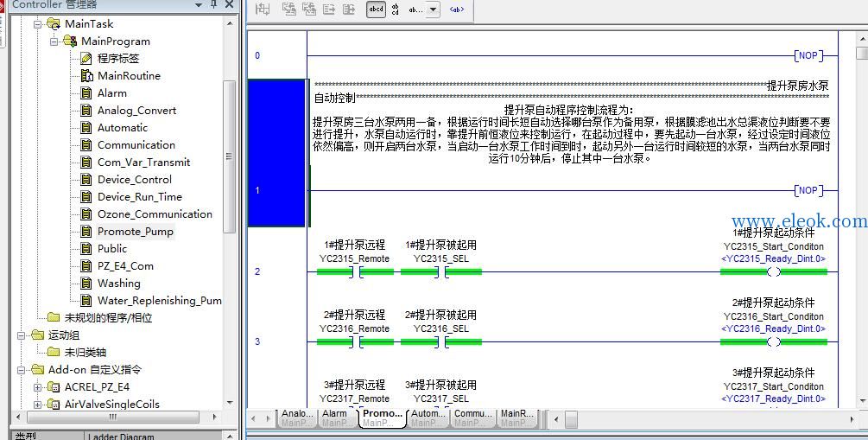Switch to the 'Promo...' routine tab
The image size is (868, 440).
click(382, 418)
